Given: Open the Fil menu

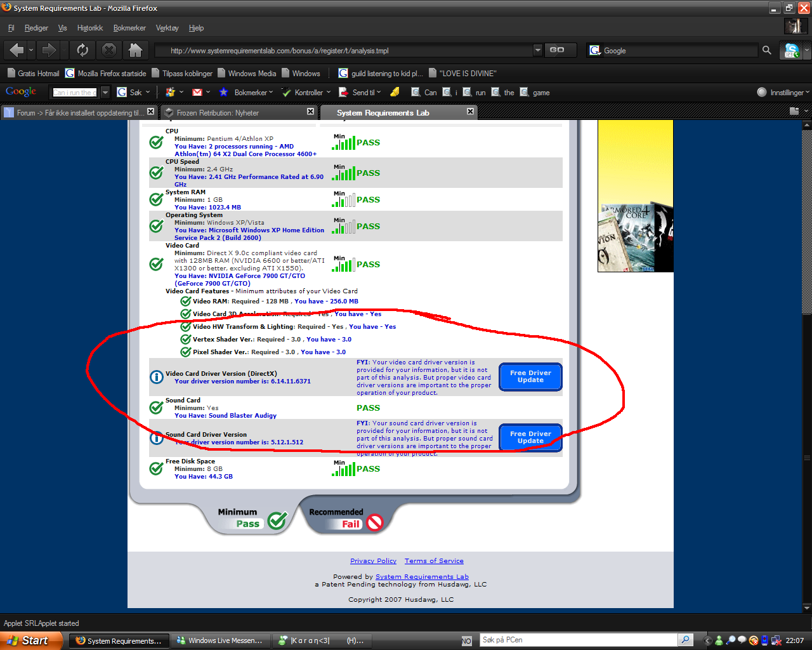Looking at the screenshot, I should tap(11, 28).
